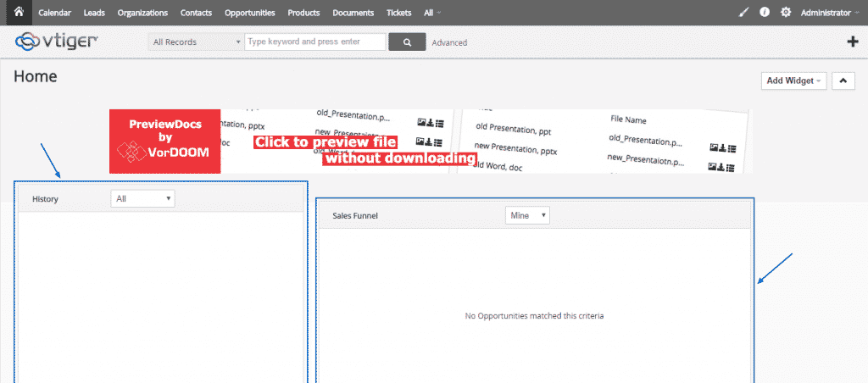Open the theme paintbrush icon
Screen dimensions: 868x383
click(743, 13)
